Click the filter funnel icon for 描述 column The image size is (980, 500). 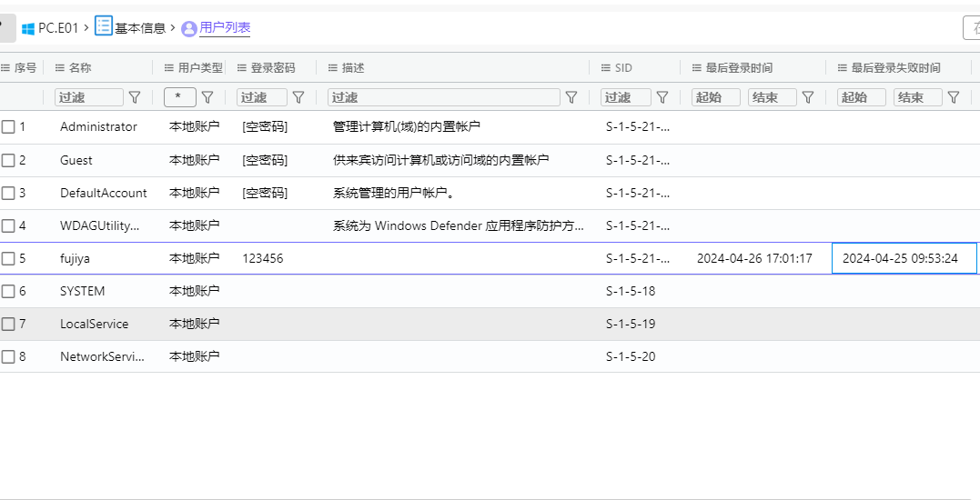(x=571, y=97)
